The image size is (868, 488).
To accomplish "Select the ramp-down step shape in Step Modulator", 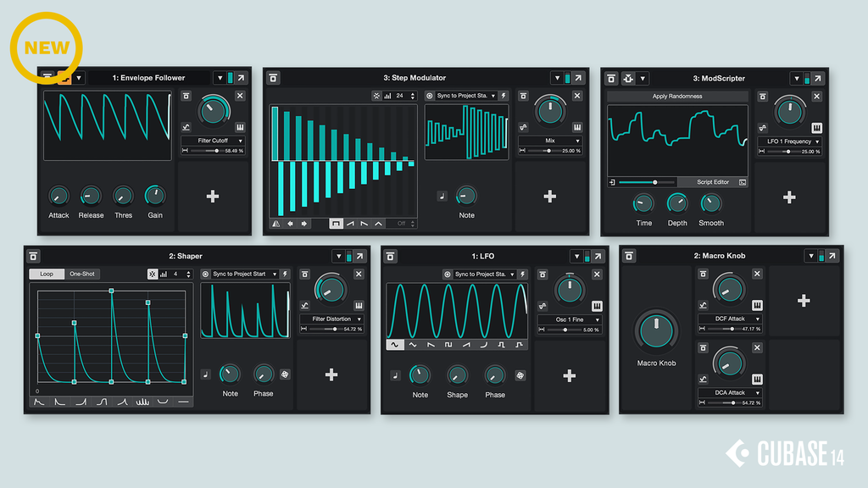I will pyautogui.click(x=364, y=224).
